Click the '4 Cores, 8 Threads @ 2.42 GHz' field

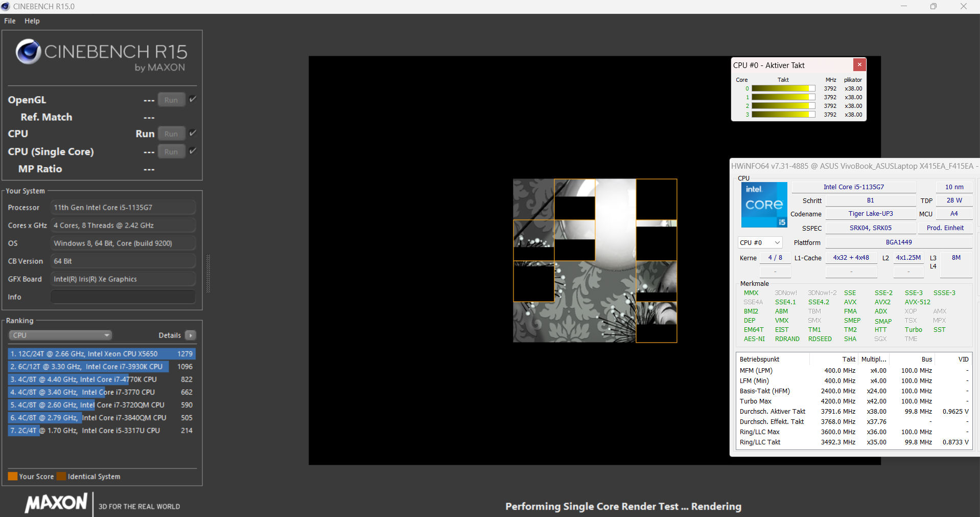coord(123,226)
